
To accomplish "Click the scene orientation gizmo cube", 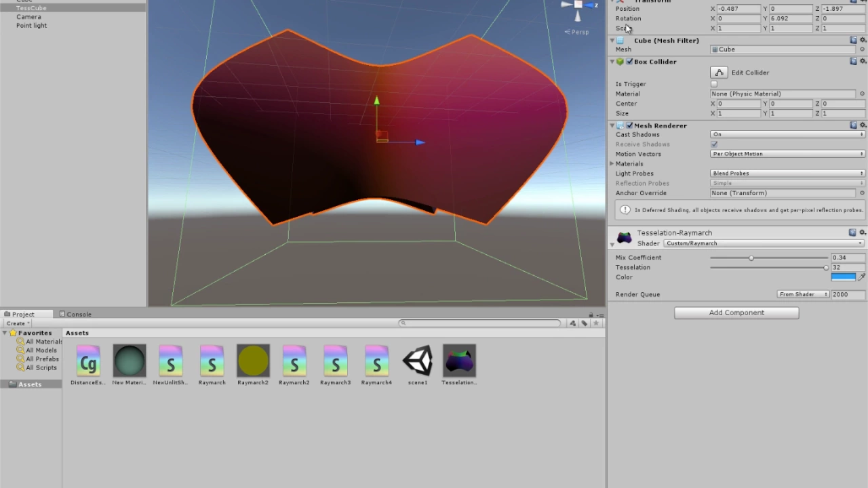I will [578, 5].
